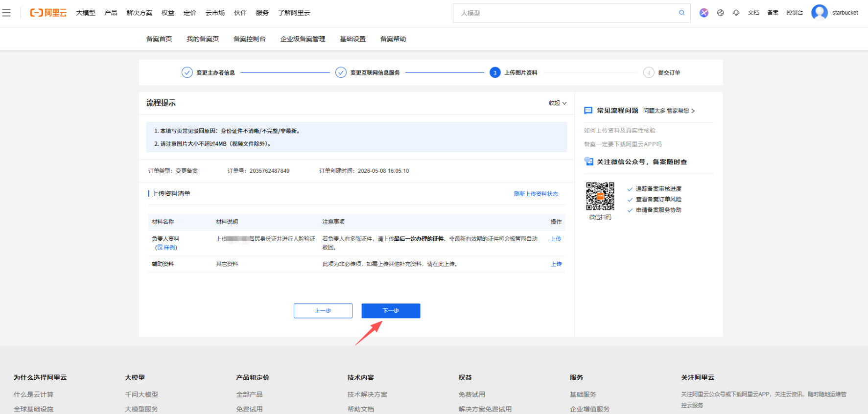Click the WeChat QR code image
The image size is (868, 414).
(x=600, y=196)
